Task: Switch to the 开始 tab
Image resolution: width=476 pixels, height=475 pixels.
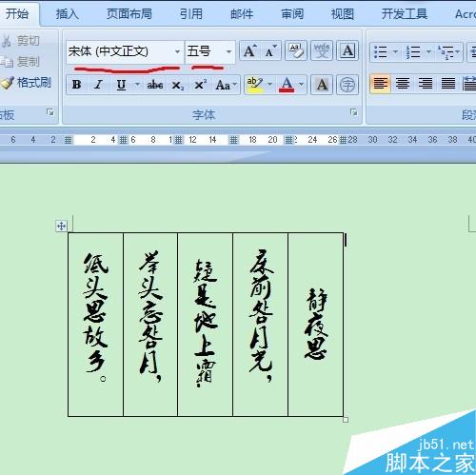Action: click(17, 14)
